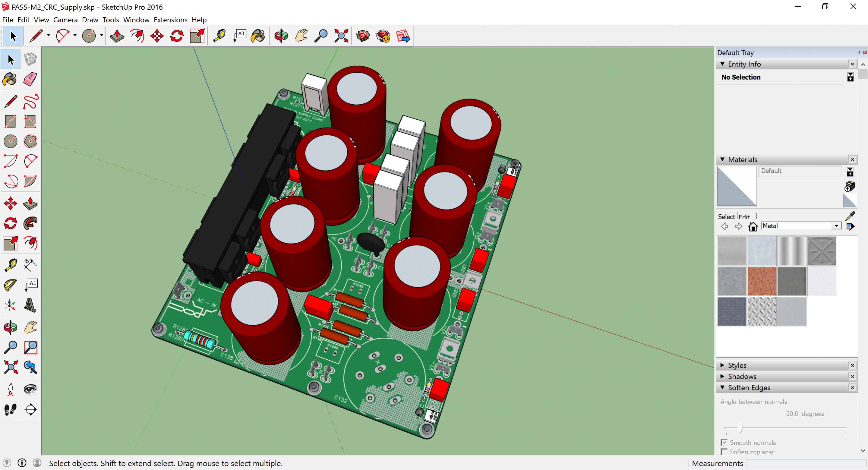Expand the Shadows panel
This screenshot has height=470, width=868.
coord(722,376)
